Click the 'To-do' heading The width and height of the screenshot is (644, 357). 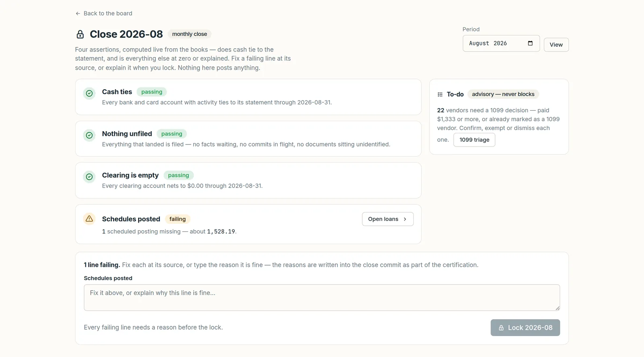tap(455, 94)
